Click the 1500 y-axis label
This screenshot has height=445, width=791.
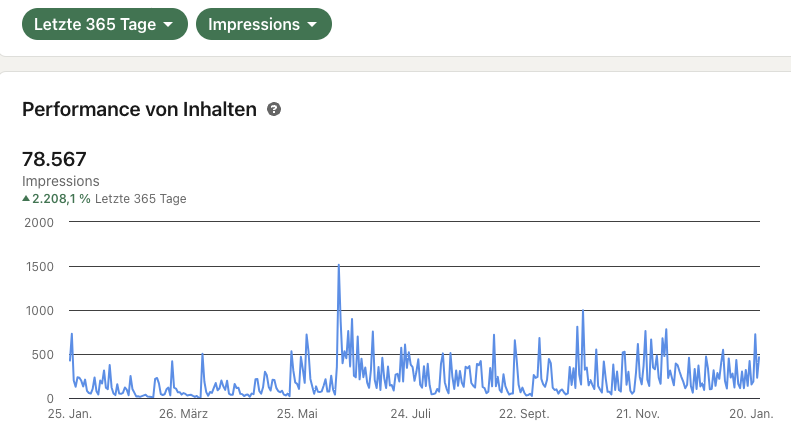(x=40, y=267)
